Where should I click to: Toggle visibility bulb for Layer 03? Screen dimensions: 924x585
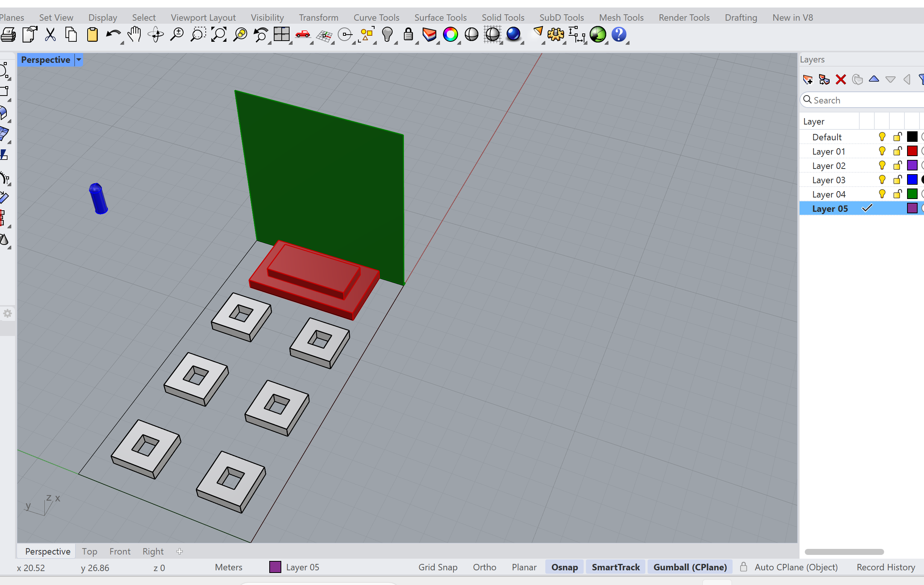tap(882, 180)
